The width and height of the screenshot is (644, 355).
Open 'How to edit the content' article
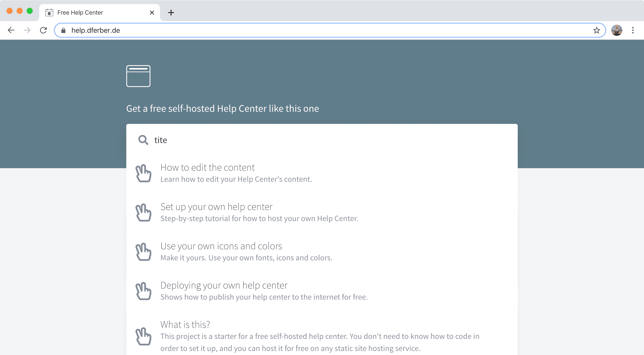coord(208,168)
